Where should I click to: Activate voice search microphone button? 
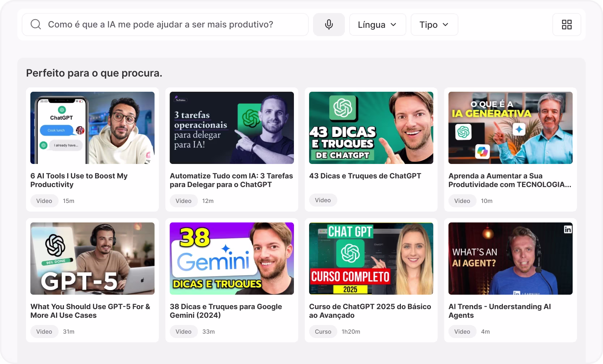(x=329, y=25)
